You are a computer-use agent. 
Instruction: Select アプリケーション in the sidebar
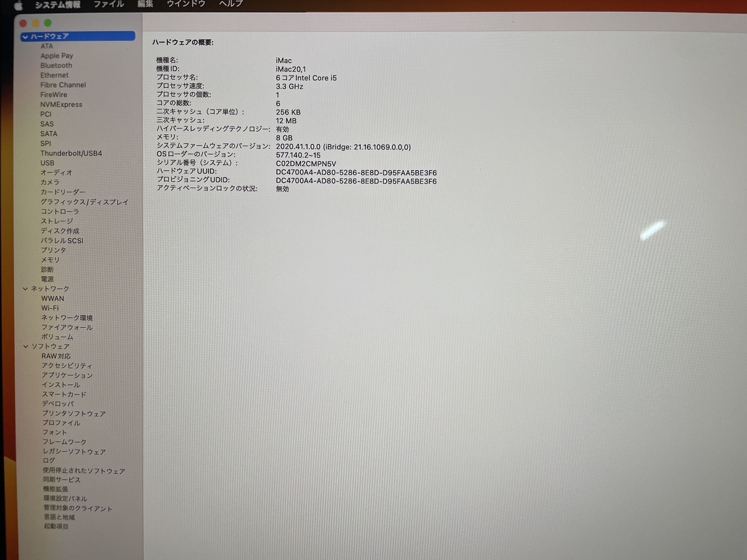[x=67, y=376]
